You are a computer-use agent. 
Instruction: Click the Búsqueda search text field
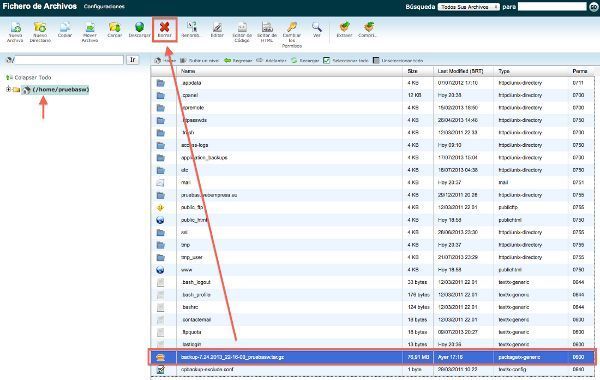(x=552, y=7)
